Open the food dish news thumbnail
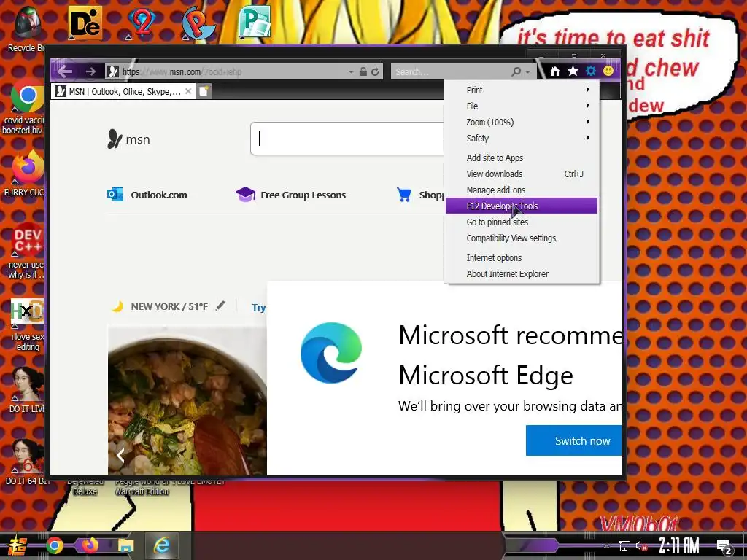The height and width of the screenshot is (560, 747). click(x=187, y=400)
